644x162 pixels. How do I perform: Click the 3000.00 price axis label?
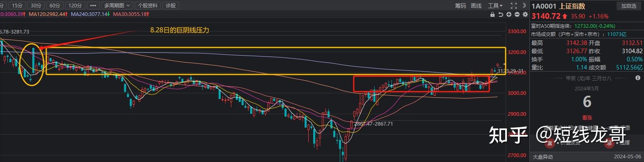pyautogui.click(x=517, y=93)
